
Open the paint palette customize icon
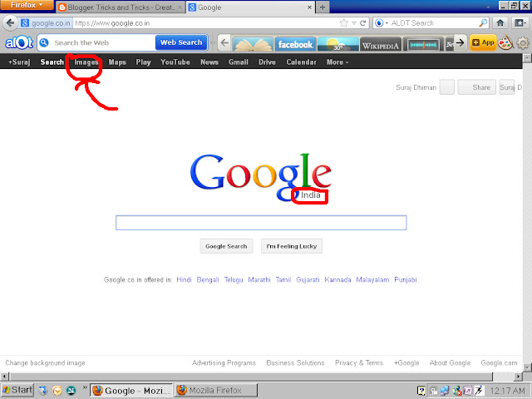(x=506, y=42)
